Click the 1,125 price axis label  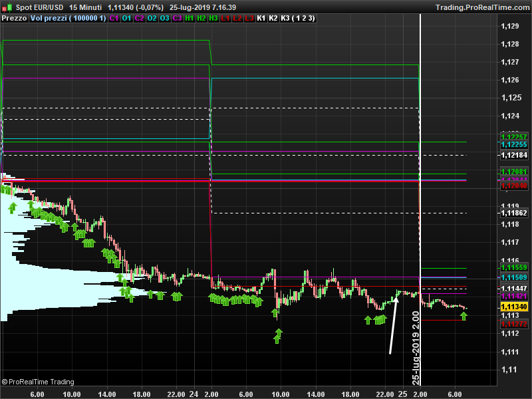pyautogui.click(x=511, y=98)
